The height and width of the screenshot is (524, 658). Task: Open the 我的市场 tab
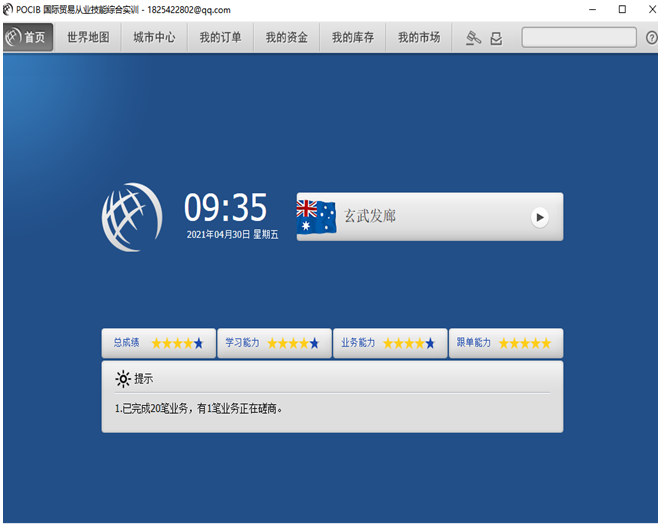tap(418, 38)
